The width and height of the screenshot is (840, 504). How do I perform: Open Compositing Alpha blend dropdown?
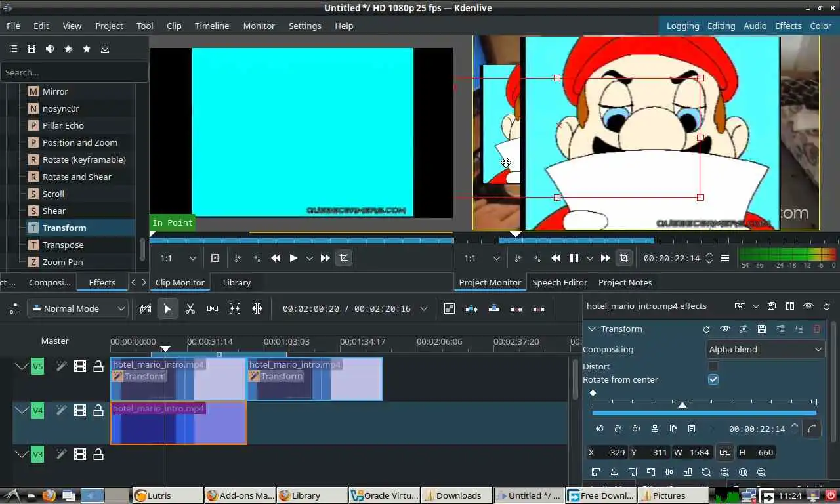click(765, 349)
